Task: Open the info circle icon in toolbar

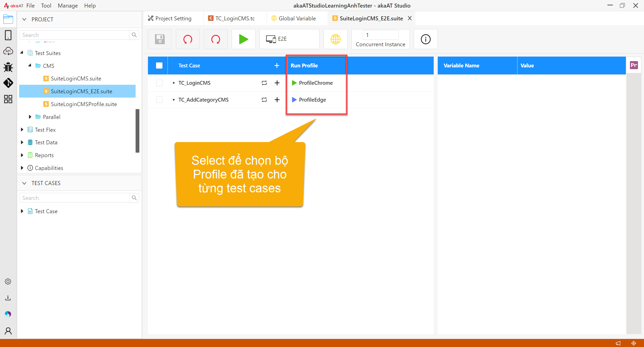Action: tap(426, 39)
